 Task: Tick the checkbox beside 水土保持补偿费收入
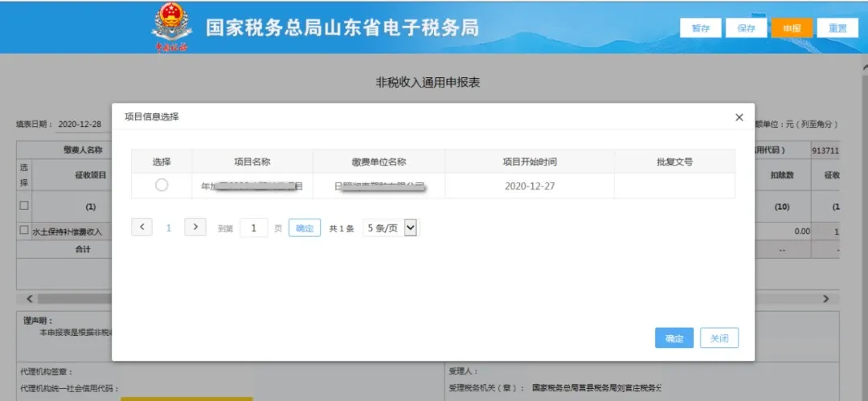pyautogui.click(x=23, y=231)
